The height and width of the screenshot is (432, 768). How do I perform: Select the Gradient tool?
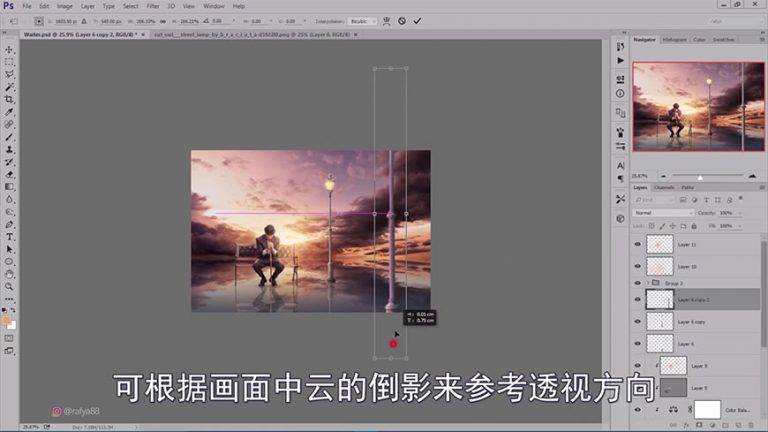click(x=9, y=187)
